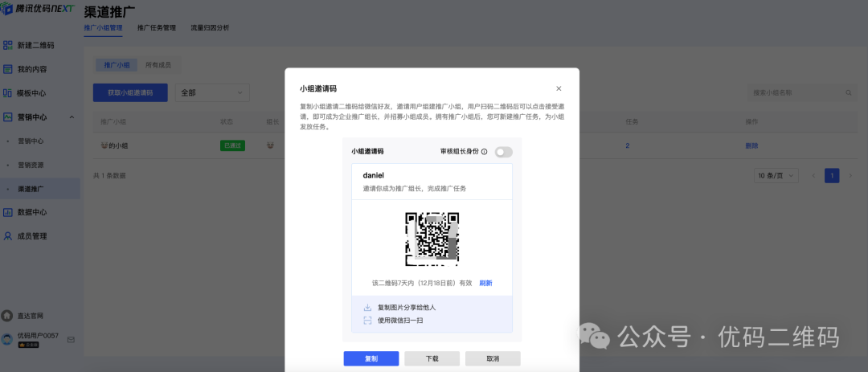Open the mail icon beside 优码用户0057
The height and width of the screenshot is (372, 868).
point(71,339)
